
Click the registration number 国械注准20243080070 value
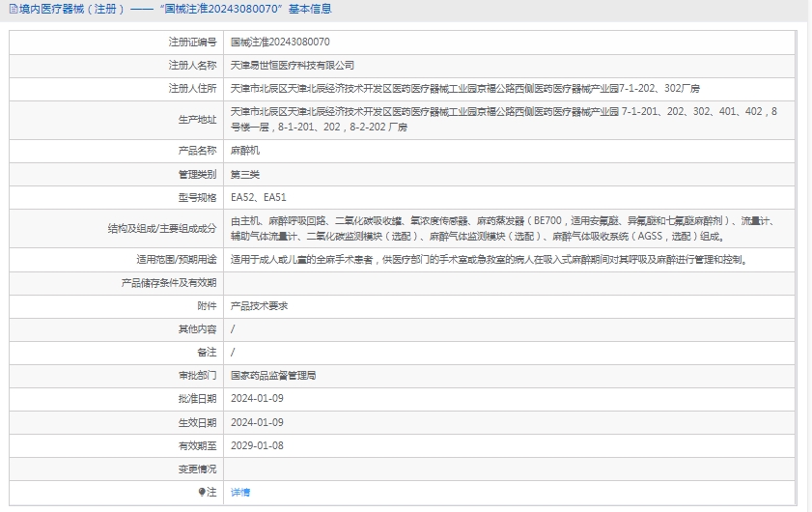pyautogui.click(x=280, y=43)
